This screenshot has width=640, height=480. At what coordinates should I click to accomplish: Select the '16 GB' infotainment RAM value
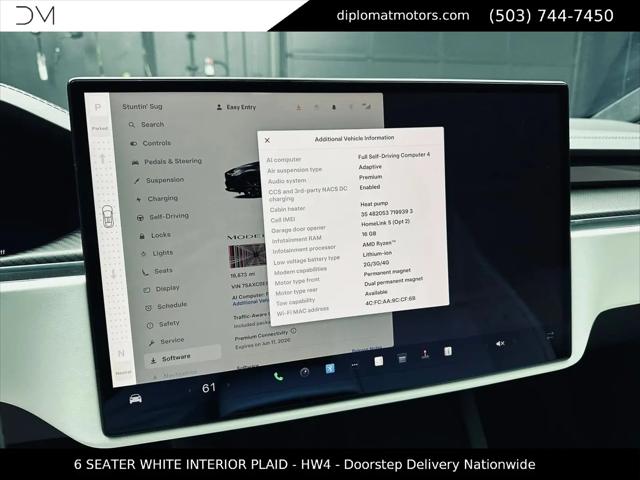(369, 233)
